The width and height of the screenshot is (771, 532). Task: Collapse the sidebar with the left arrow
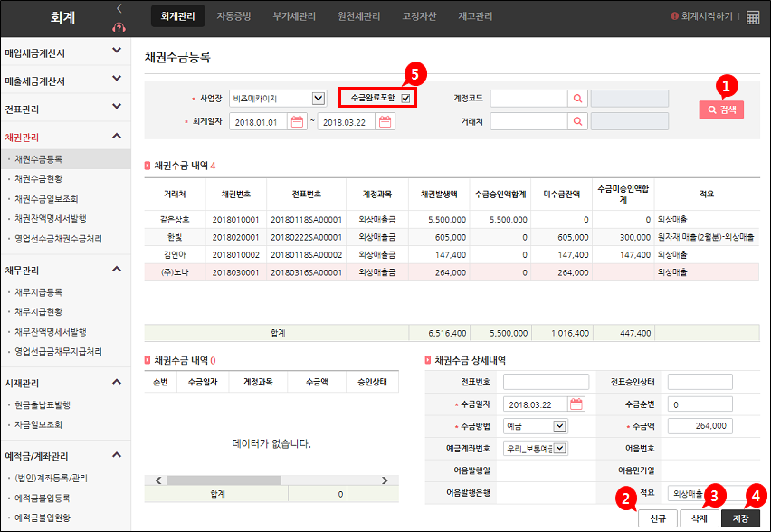tap(119, 8)
